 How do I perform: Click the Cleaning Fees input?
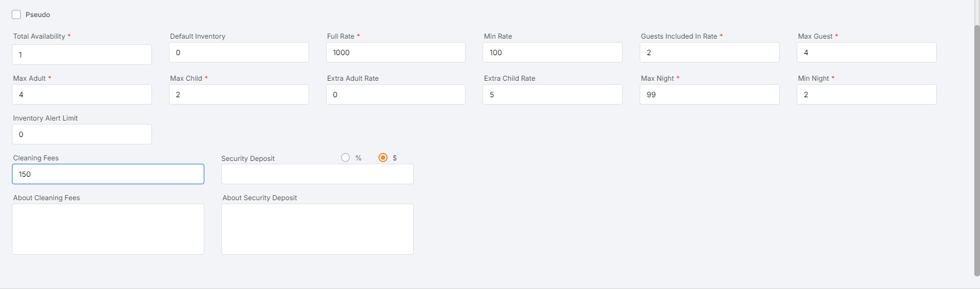108,174
